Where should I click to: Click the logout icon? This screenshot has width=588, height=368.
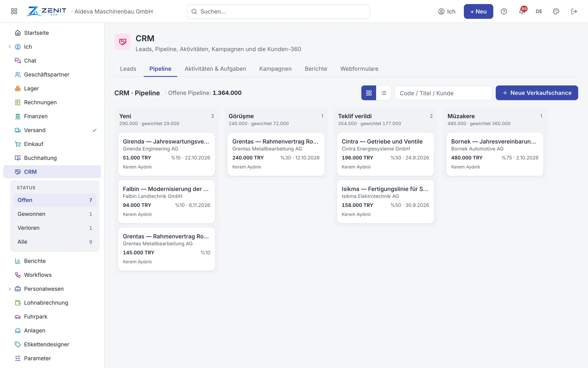574,11
